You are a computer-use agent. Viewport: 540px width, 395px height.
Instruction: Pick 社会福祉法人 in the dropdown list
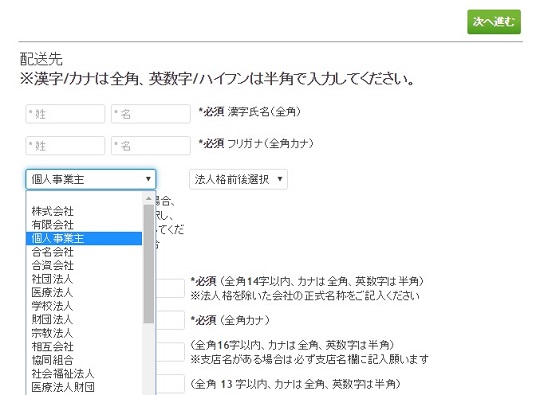84,373
